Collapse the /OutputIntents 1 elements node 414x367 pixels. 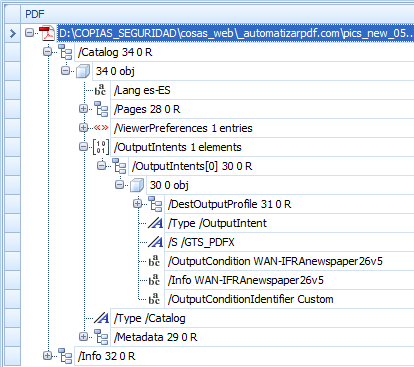pos(83,147)
